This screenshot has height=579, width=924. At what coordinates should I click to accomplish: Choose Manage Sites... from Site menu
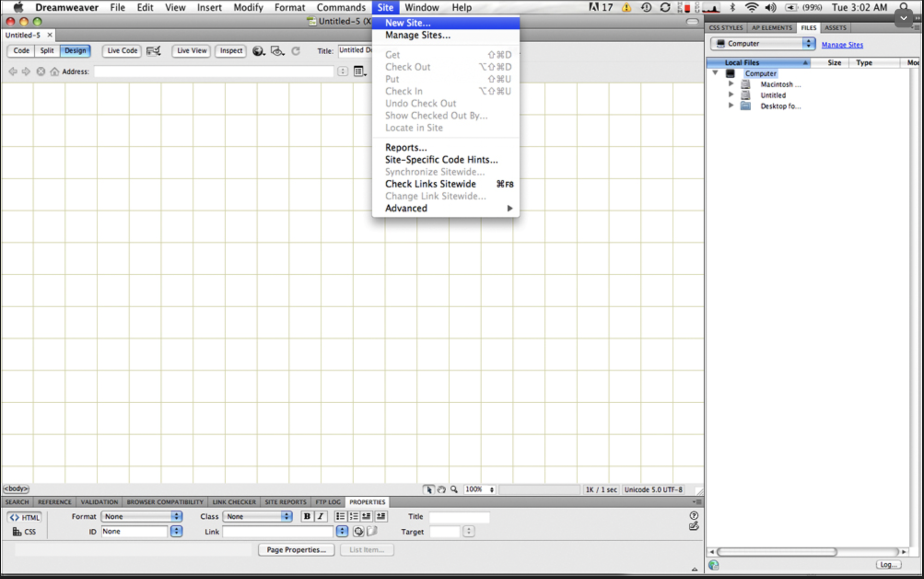(417, 35)
